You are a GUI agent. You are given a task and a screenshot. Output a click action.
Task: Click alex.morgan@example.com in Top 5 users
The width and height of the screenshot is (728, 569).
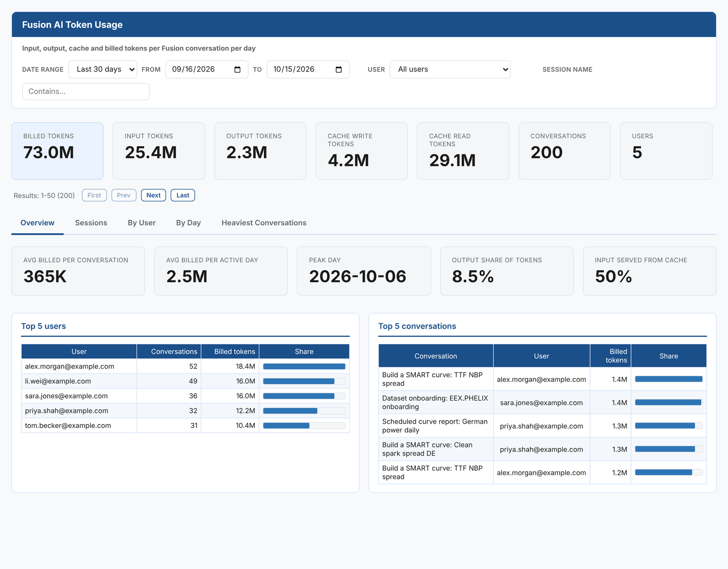click(x=70, y=366)
